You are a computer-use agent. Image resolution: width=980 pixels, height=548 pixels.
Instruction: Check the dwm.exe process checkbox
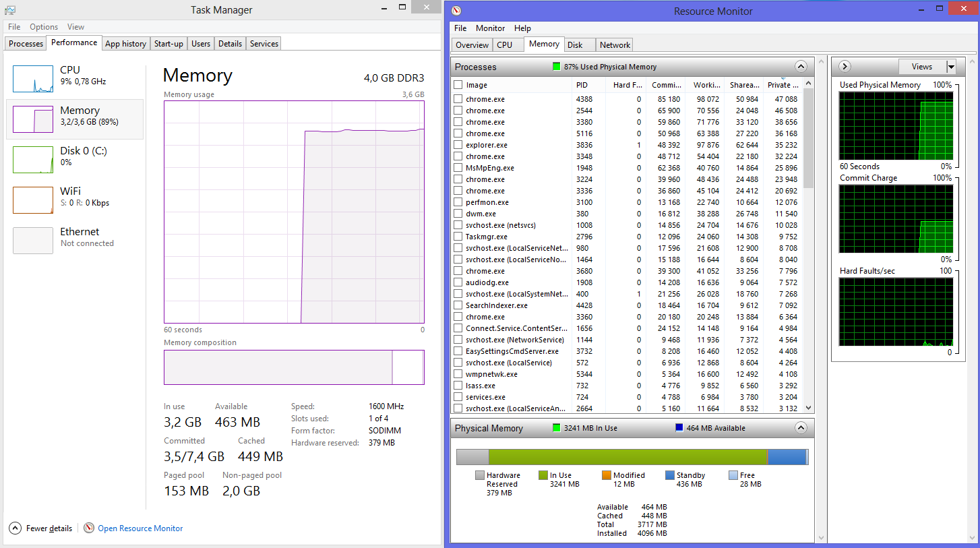coord(458,214)
